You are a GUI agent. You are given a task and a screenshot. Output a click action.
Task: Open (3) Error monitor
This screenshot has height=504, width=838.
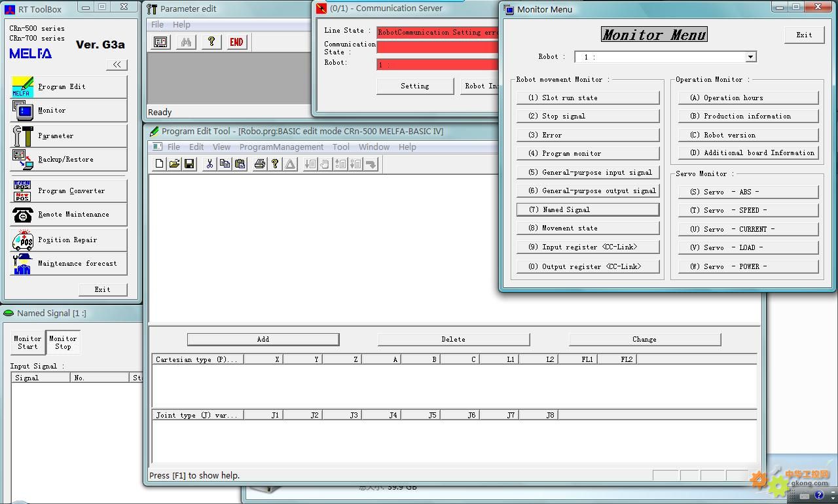point(588,135)
